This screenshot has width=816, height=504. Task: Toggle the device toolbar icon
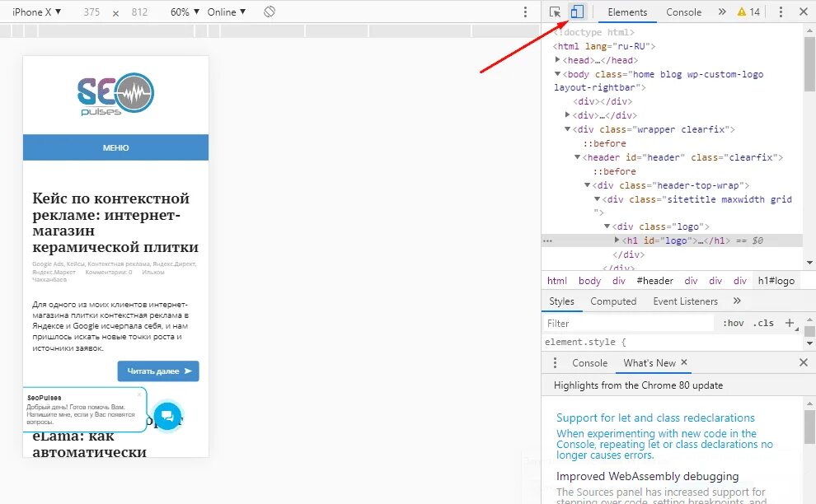577,12
